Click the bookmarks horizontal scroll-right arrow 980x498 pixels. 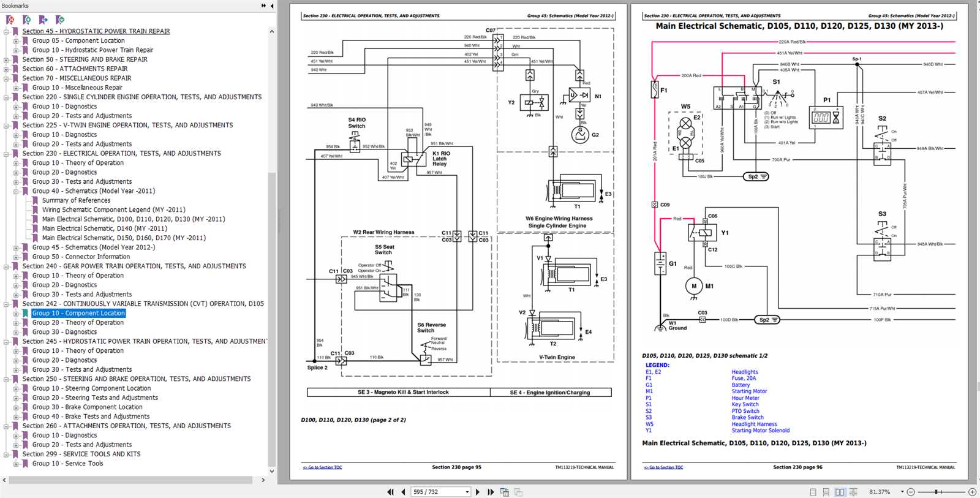(263, 480)
